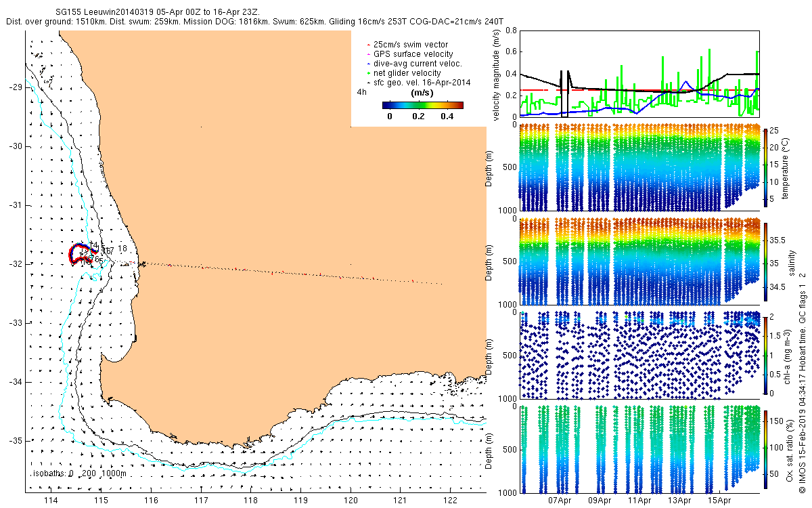Click the 'Depth (m)' label of the temperature panel
This screenshot has height=508, width=812.
pos(489,167)
